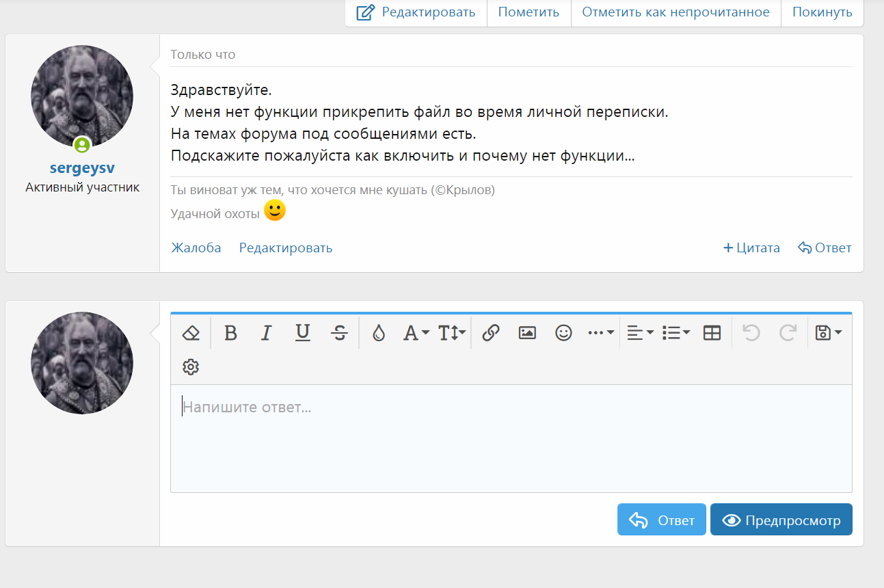Toggle underline text formatting
Screen dimensions: 884x588
[x=303, y=333]
